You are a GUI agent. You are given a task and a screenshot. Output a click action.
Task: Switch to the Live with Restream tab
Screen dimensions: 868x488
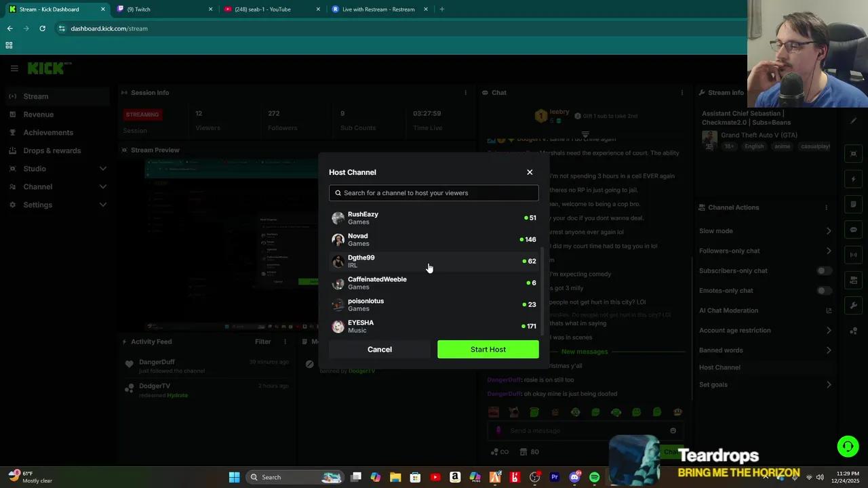tap(377, 9)
